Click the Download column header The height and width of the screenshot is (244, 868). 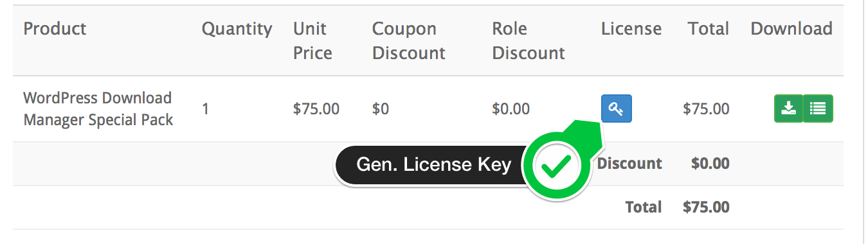(791, 29)
